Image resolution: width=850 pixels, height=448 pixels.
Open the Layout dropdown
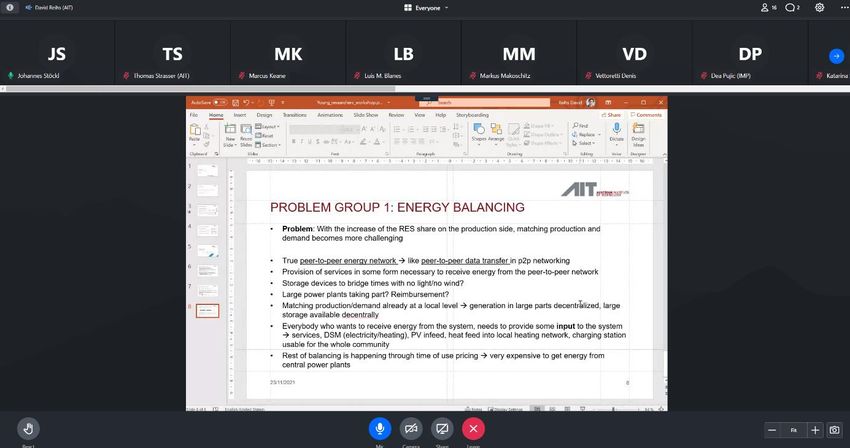(267, 126)
